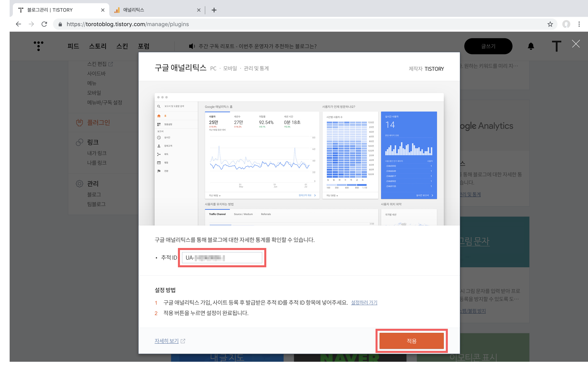Screen dimensions: 588x373
Task: Open 블로그 under 관리
Action: click(94, 195)
